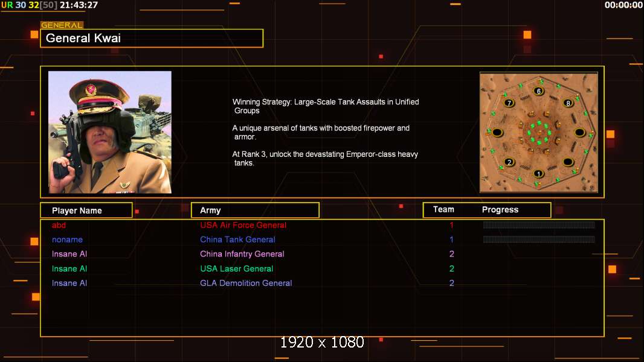Click the Army column header

(255, 211)
